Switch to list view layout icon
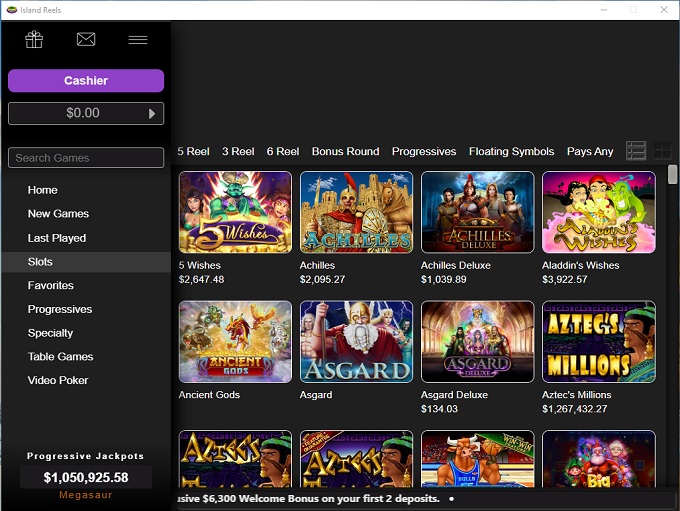This screenshot has width=680, height=511. point(636,151)
